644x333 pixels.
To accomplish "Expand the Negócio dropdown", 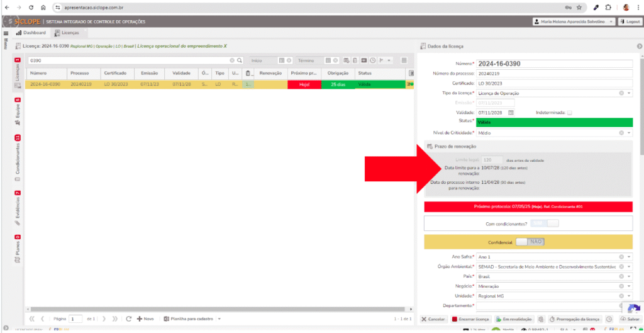I will (630, 286).
